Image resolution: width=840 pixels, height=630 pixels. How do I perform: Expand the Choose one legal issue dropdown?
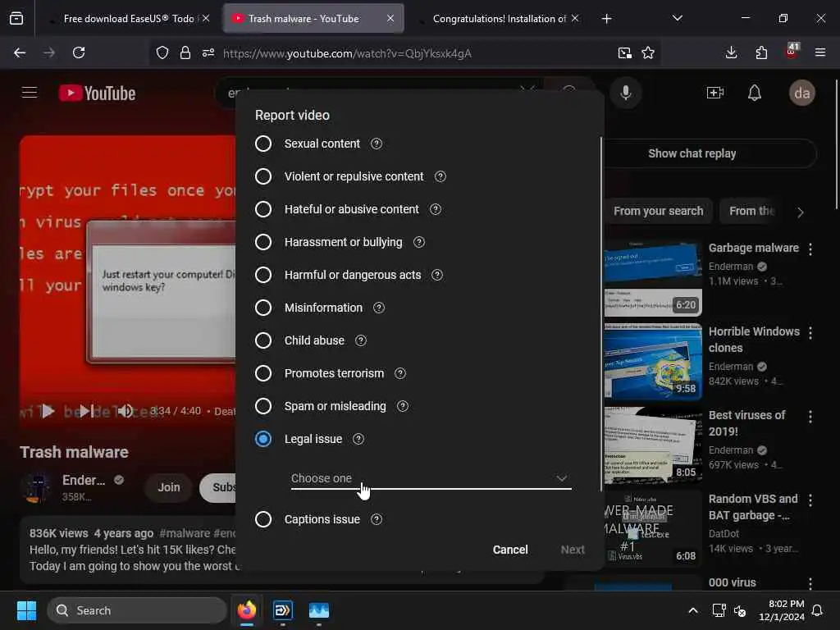click(x=431, y=478)
